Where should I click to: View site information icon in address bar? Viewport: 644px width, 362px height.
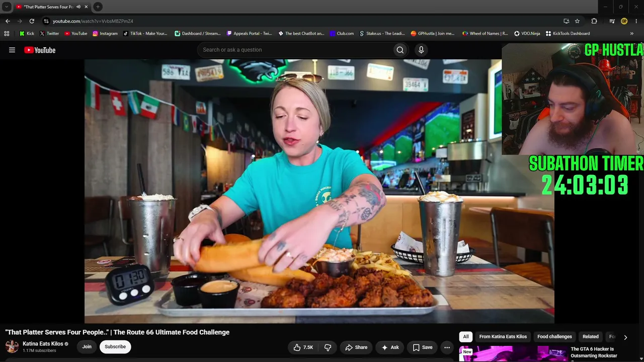coord(46,21)
